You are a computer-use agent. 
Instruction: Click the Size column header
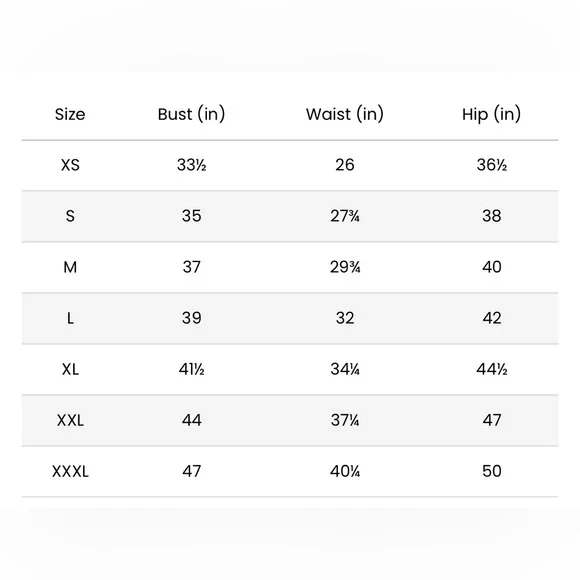(x=70, y=114)
